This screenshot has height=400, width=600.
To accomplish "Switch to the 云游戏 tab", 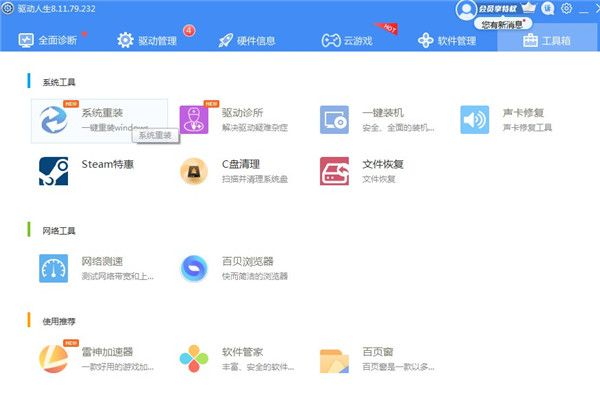I will [x=347, y=40].
